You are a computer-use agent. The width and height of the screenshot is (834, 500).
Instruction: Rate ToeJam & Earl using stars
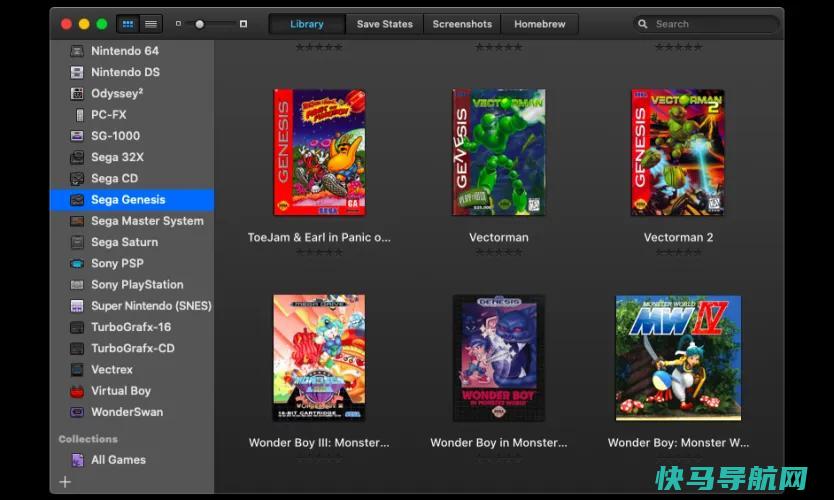point(319,252)
